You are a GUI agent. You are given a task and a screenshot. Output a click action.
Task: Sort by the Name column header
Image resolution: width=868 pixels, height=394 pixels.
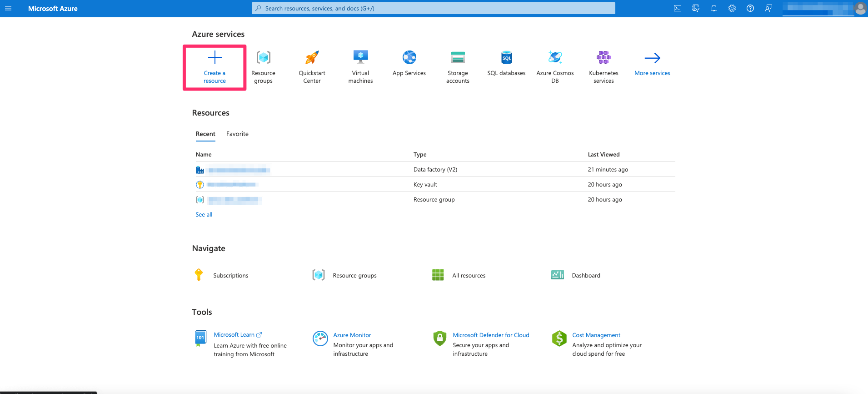[x=204, y=155]
